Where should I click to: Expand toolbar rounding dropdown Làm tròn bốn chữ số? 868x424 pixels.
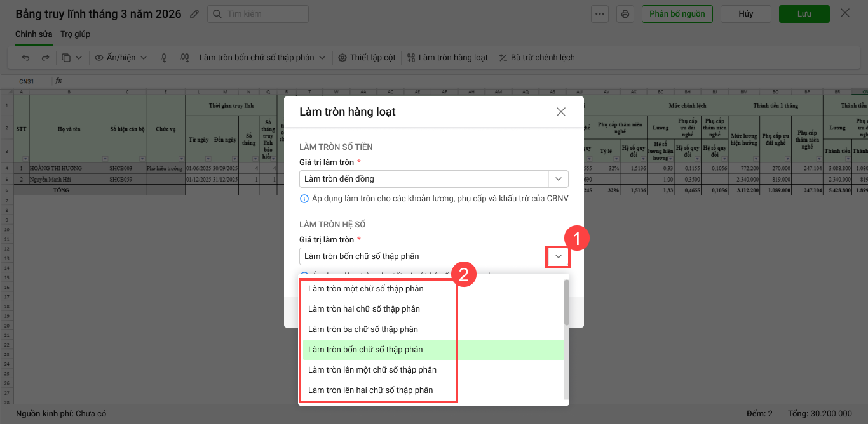[x=322, y=58]
